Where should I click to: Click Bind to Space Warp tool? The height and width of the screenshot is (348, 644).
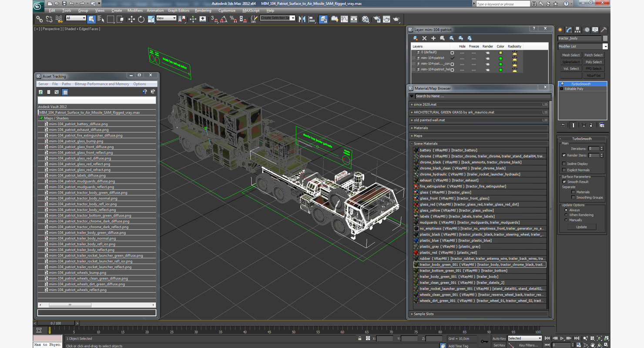click(59, 19)
